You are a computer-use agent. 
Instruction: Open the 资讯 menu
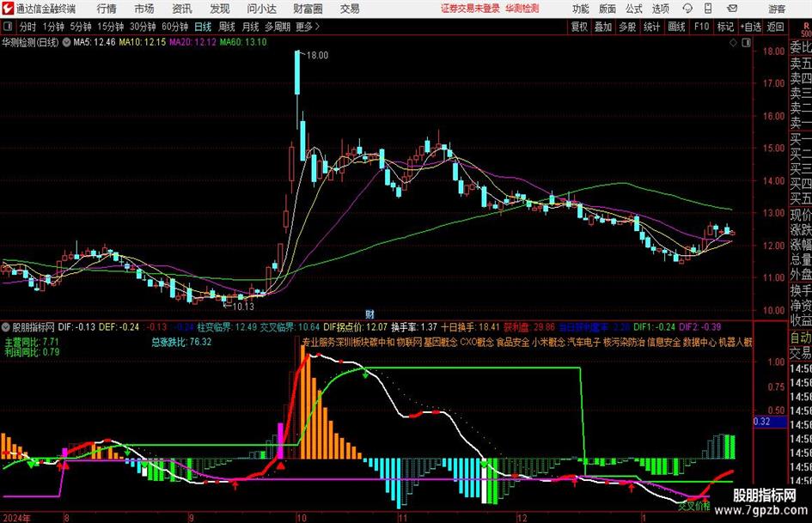tap(182, 9)
